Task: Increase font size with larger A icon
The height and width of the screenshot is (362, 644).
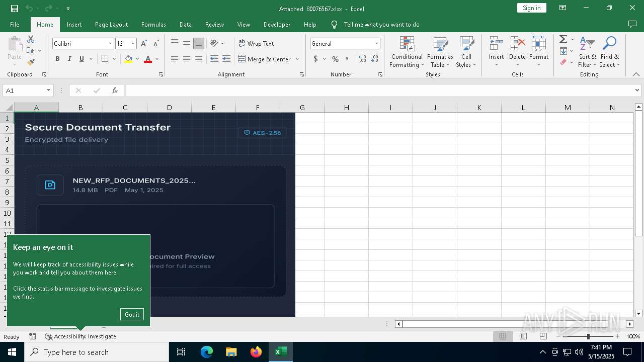Action: click(144, 44)
